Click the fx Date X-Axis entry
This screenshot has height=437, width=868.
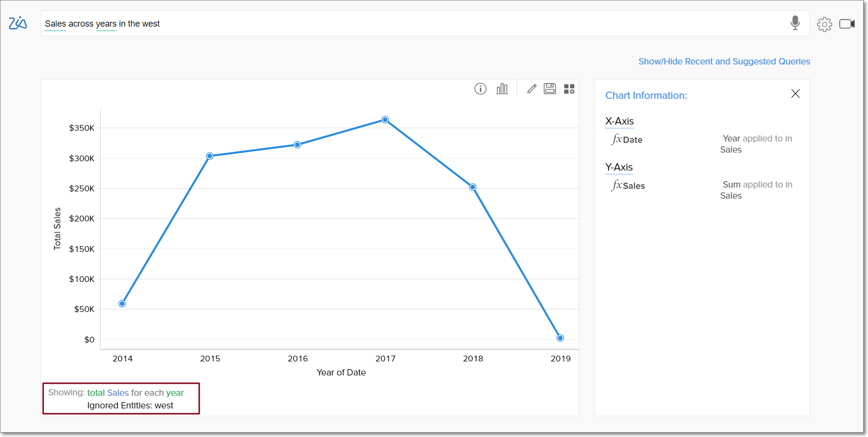click(627, 140)
